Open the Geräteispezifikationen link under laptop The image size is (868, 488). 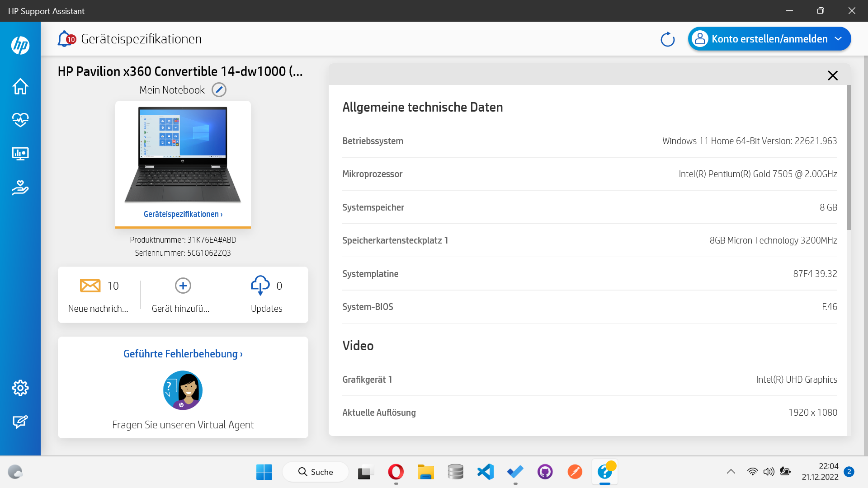[183, 214]
